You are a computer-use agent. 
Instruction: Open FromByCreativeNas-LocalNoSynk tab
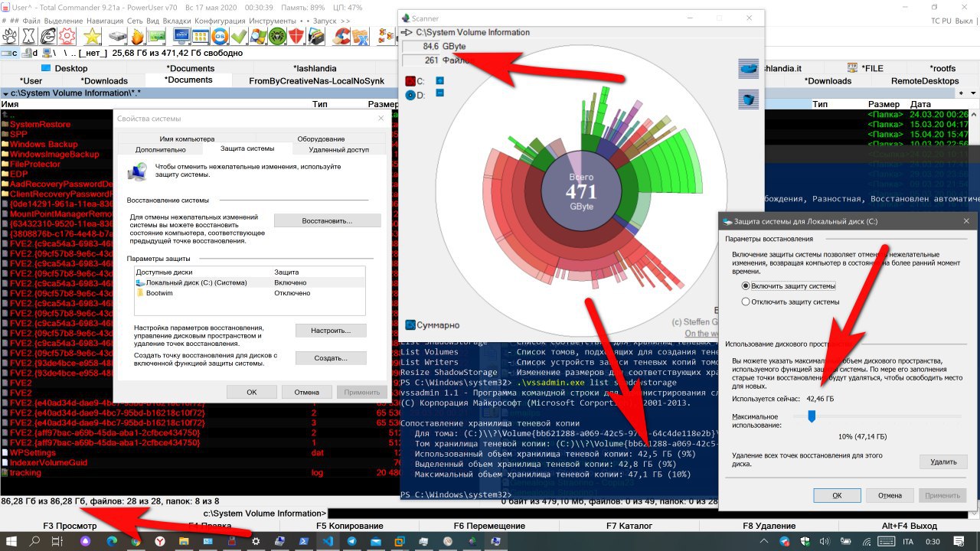pyautogui.click(x=317, y=80)
